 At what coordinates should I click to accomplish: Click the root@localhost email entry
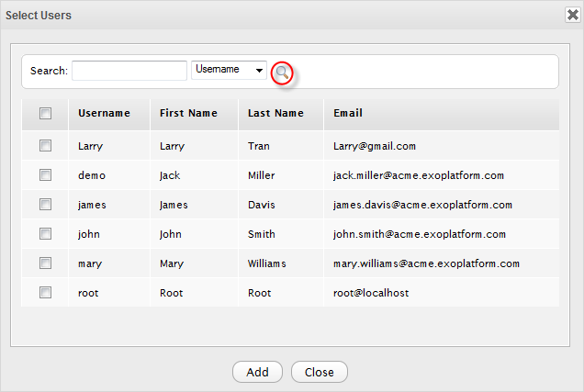coord(371,293)
